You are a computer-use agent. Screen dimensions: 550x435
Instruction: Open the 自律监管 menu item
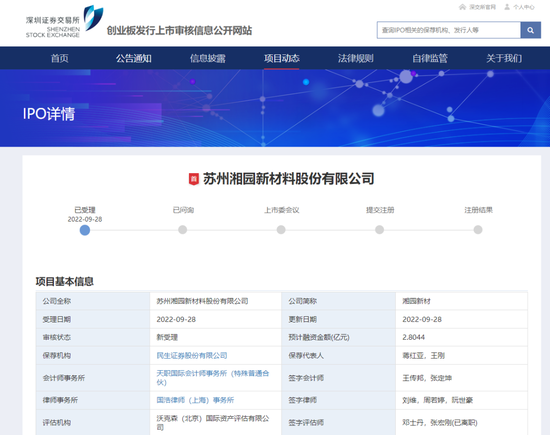coord(430,58)
